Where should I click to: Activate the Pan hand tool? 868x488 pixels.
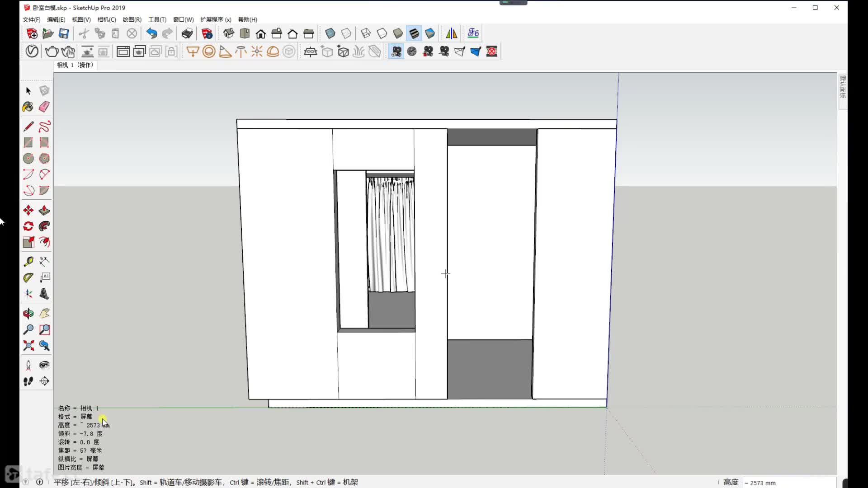(x=44, y=314)
